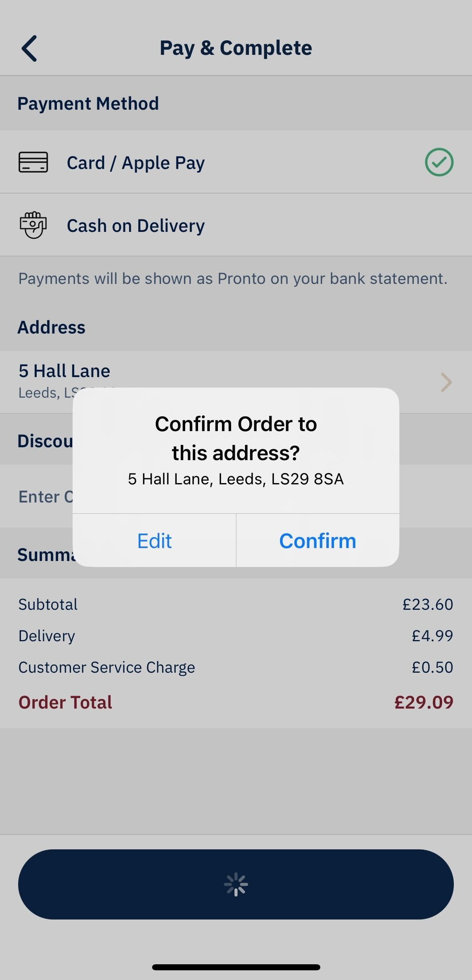Click the credit card icon
Image resolution: width=472 pixels, height=980 pixels.
(33, 162)
